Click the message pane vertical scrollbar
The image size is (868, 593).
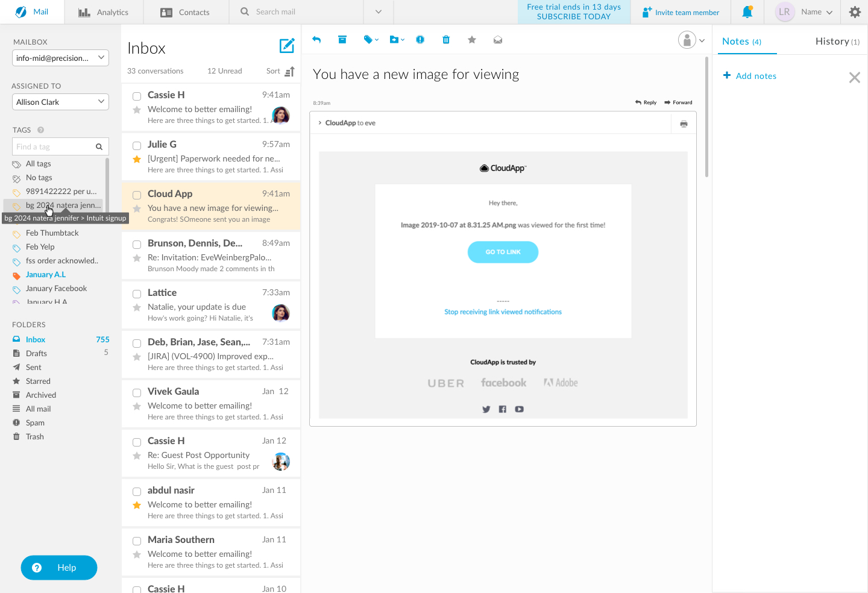[x=706, y=117]
